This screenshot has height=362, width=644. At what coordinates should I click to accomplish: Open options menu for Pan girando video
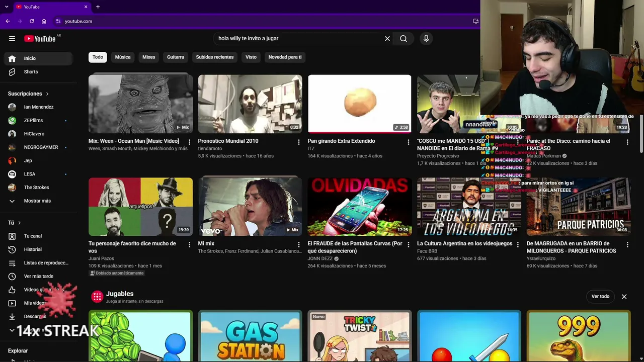409,142
